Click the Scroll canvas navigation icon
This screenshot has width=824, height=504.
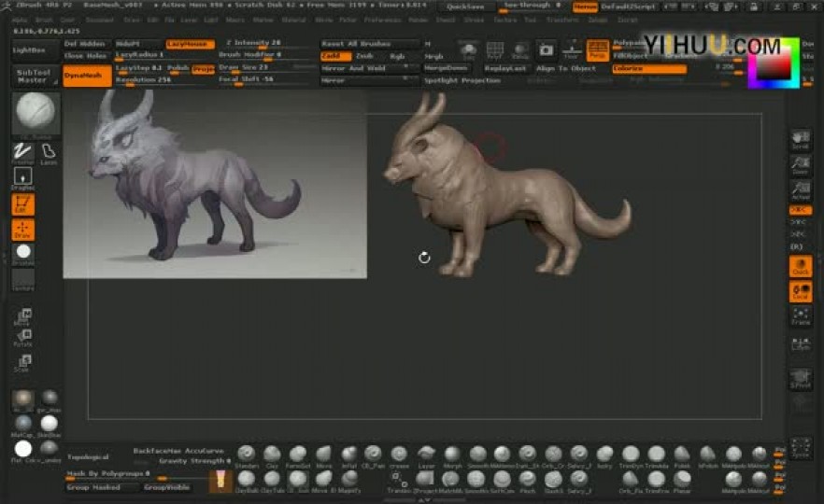pyautogui.click(x=801, y=140)
